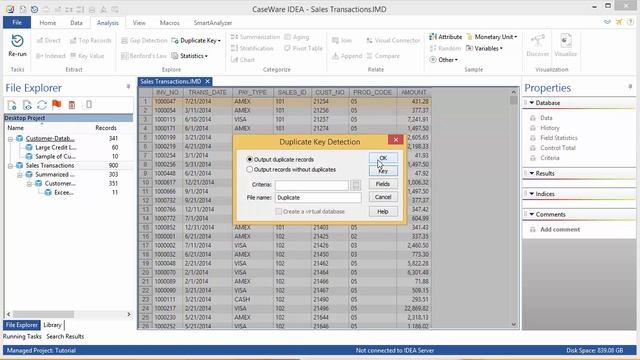Select the Append databases tool

(x=347, y=56)
